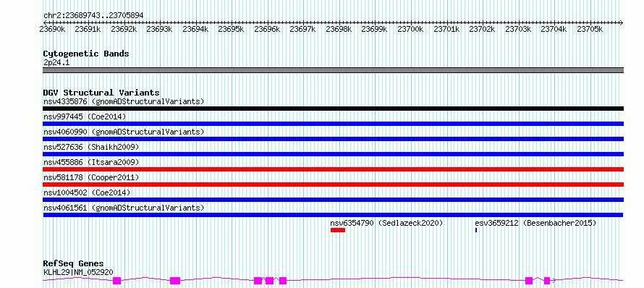
Task: Open the RefSeq Genes track title
Action: click(x=74, y=264)
